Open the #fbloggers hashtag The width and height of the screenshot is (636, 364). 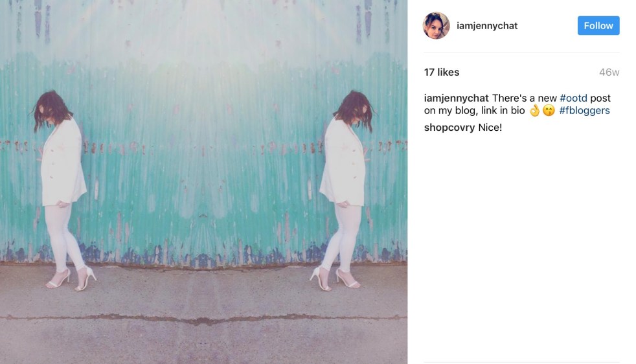tap(584, 110)
